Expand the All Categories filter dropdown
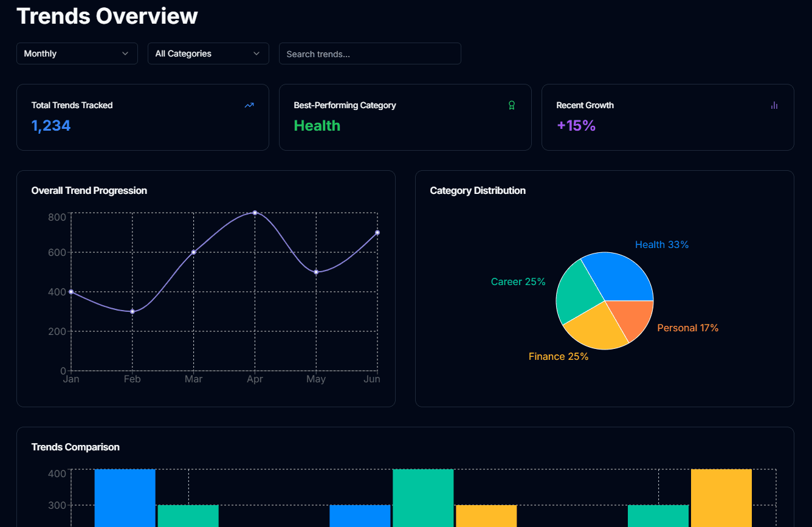 tap(208, 53)
